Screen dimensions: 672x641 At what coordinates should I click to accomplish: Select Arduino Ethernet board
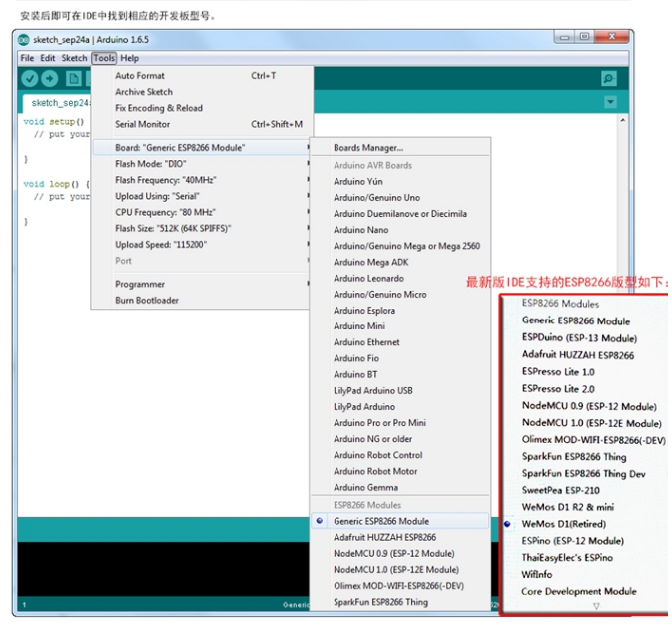[x=399, y=342]
